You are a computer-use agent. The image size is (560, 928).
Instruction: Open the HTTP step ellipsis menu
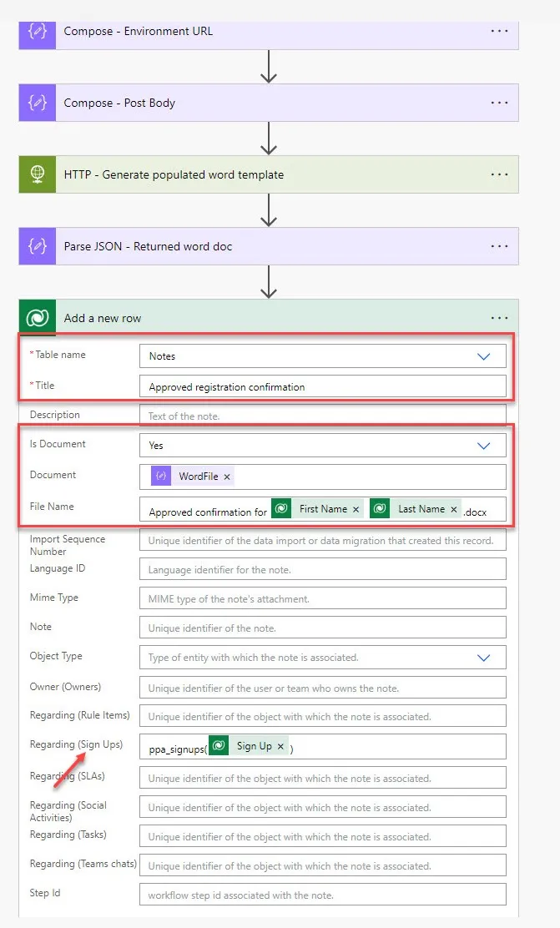[x=499, y=174]
